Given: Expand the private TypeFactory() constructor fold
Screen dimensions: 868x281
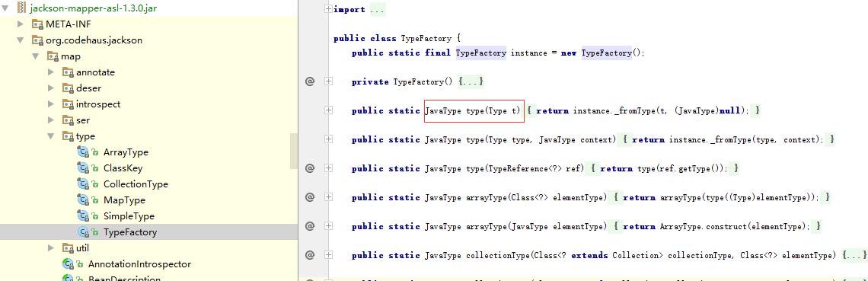Looking at the screenshot, I should pyautogui.click(x=328, y=82).
